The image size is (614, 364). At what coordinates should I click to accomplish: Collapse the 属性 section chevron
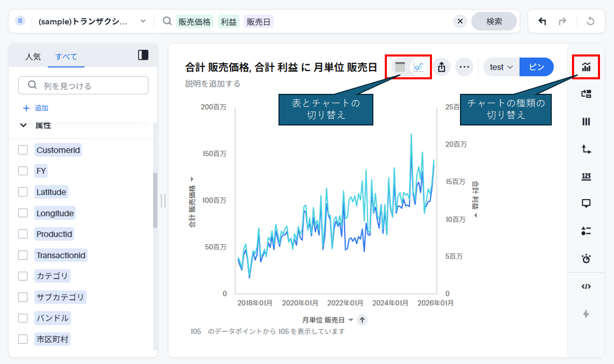23,125
